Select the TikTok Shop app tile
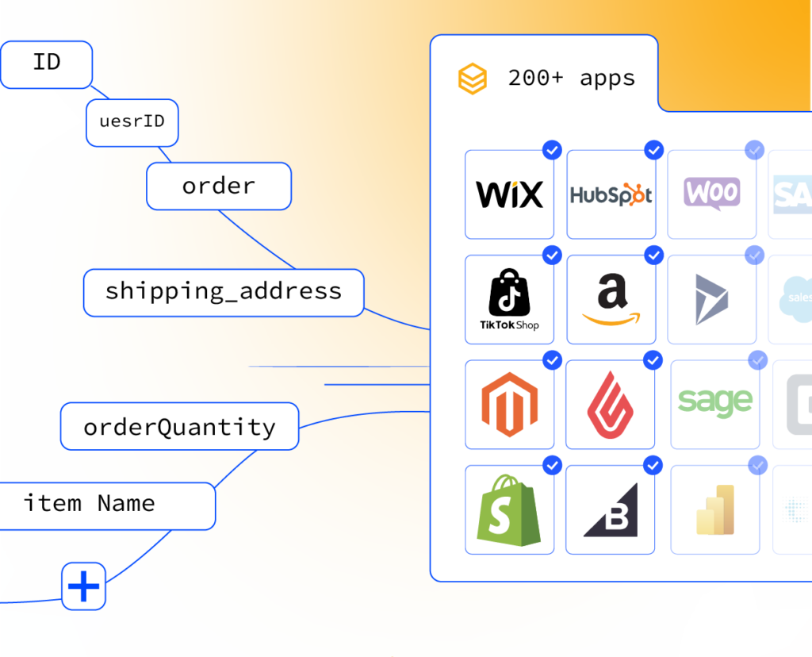Screen dimensions: 812x657 pyautogui.click(x=510, y=299)
